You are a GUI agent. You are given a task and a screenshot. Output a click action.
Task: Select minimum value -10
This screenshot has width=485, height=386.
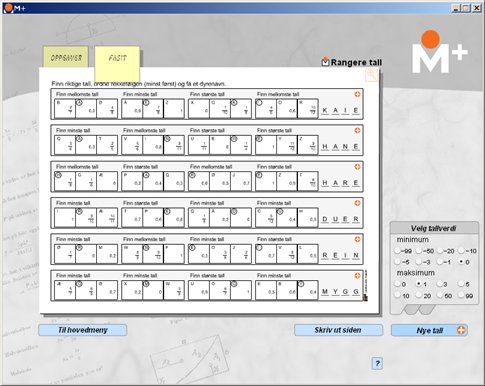click(x=461, y=251)
